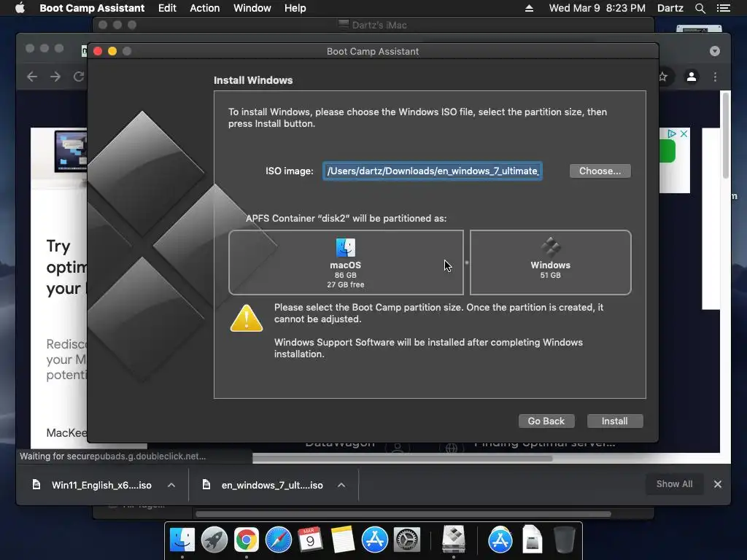Open Notes from the Dock
The image size is (747, 560).
pyautogui.click(x=343, y=540)
